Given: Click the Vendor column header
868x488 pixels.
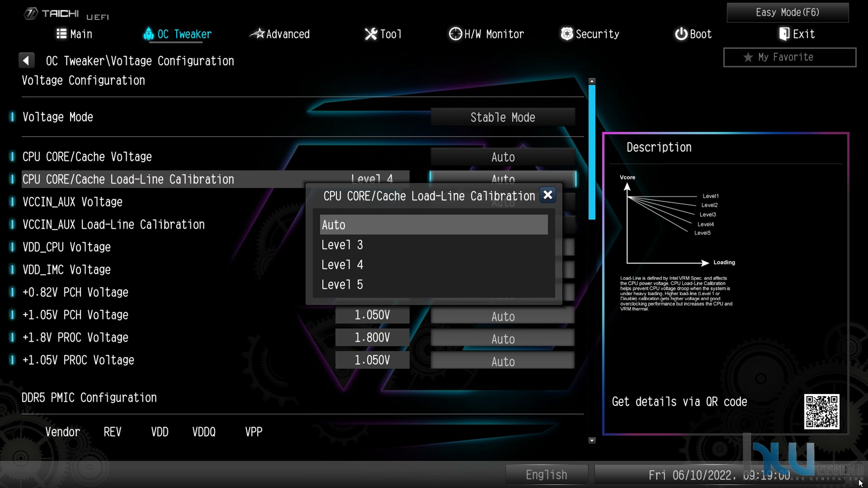Looking at the screenshot, I should pos(62,432).
